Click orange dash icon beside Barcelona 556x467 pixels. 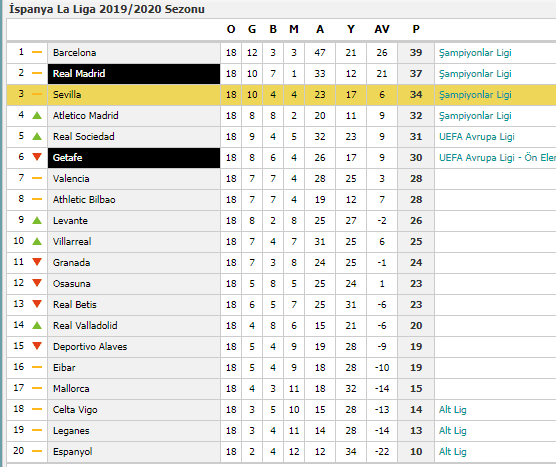[37, 52]
